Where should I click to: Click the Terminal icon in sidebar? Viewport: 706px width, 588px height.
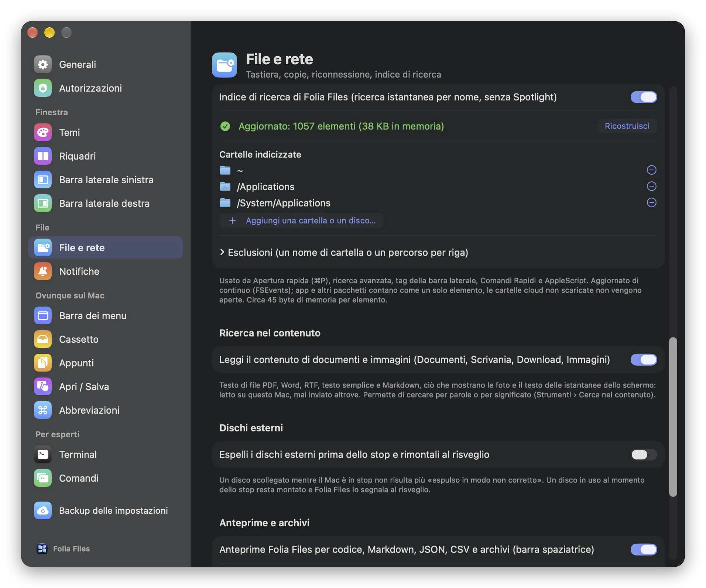[43, 455]
